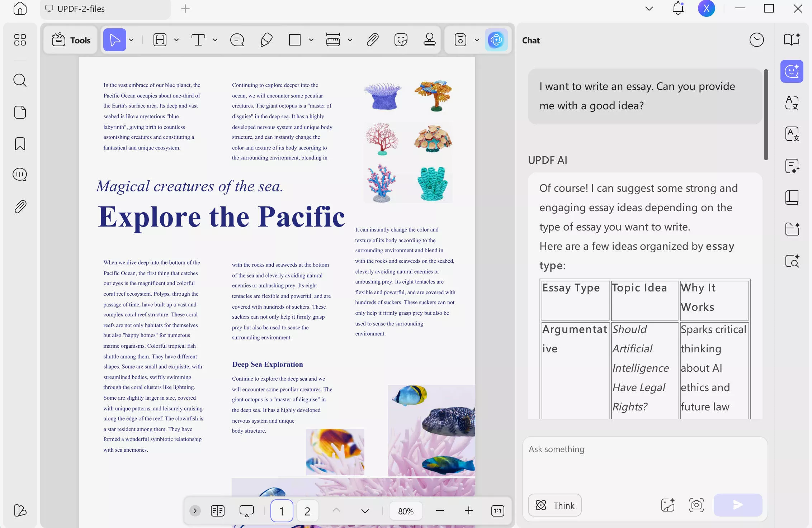Go to page 2 button
Image resolution: width=812 pixels, height=528 pixels.
click(x=307, y=511)
